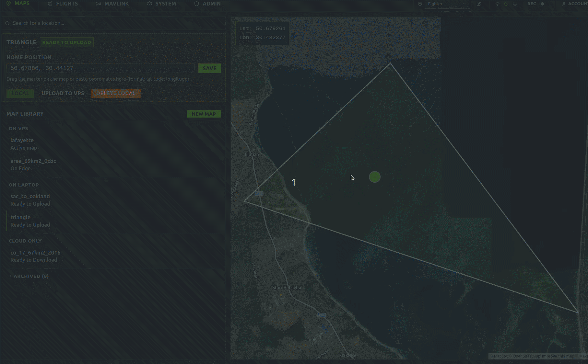Click the New Map button

(x=204, y=114)
